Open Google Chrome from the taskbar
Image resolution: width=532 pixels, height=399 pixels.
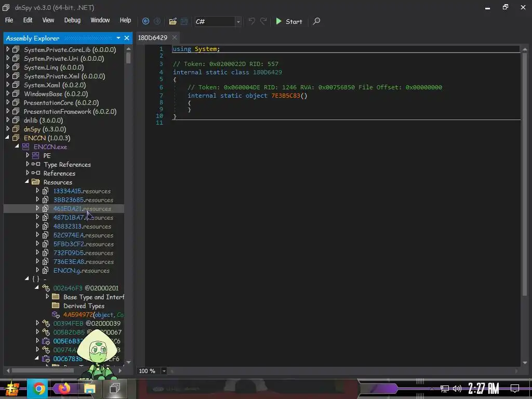coord(38,389)
